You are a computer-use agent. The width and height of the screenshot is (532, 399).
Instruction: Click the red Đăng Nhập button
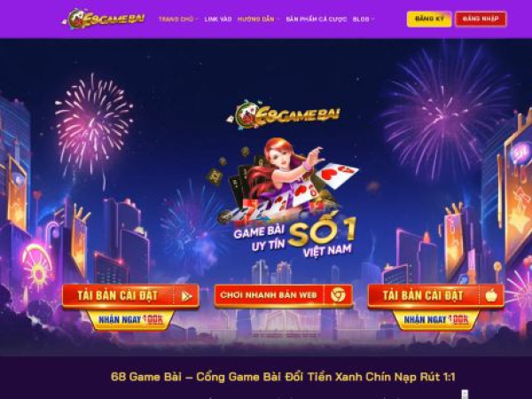point(481,19)
